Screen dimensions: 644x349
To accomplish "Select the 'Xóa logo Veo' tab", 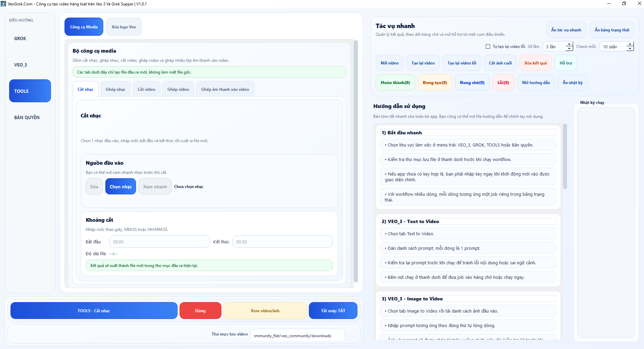I will tap(124, 27).
